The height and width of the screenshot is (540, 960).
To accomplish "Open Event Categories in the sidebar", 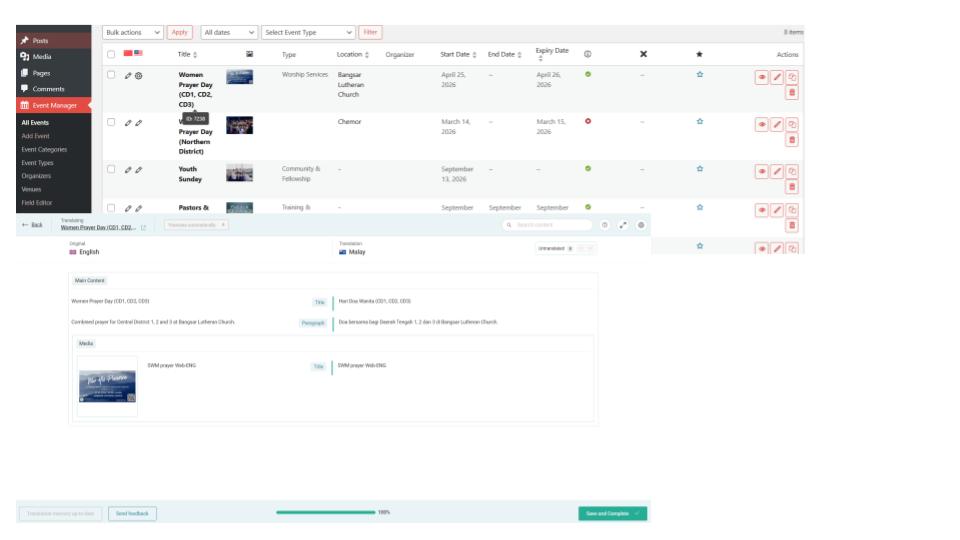I will (x=44, y=149).
